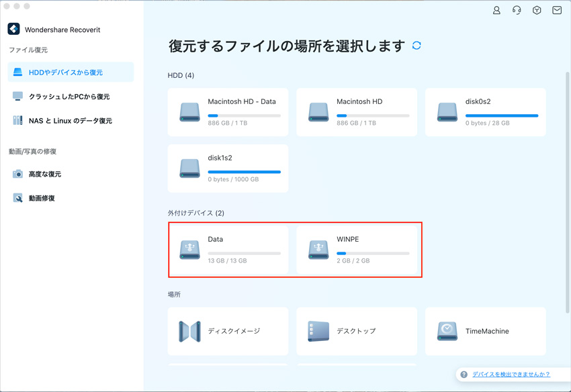Open the mail envelope icon
Image resolution: width=571 pixels, height=392 pixels.
[x=557, y=10]
